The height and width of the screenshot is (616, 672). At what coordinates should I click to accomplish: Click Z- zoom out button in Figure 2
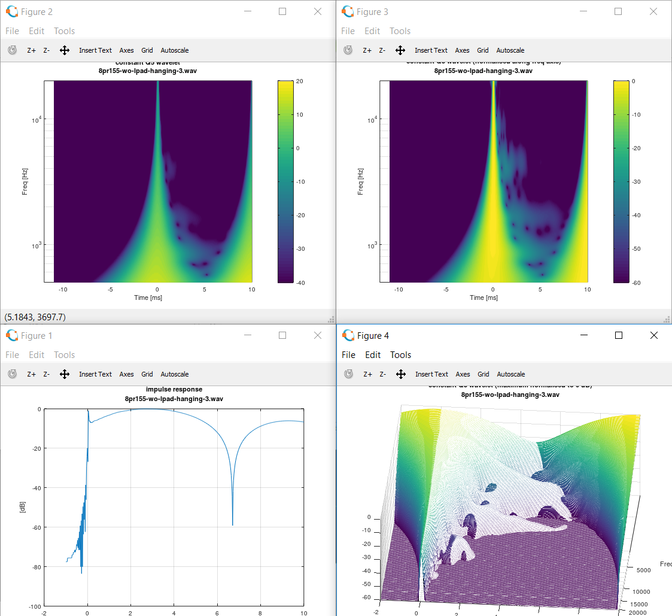[46, 50]
